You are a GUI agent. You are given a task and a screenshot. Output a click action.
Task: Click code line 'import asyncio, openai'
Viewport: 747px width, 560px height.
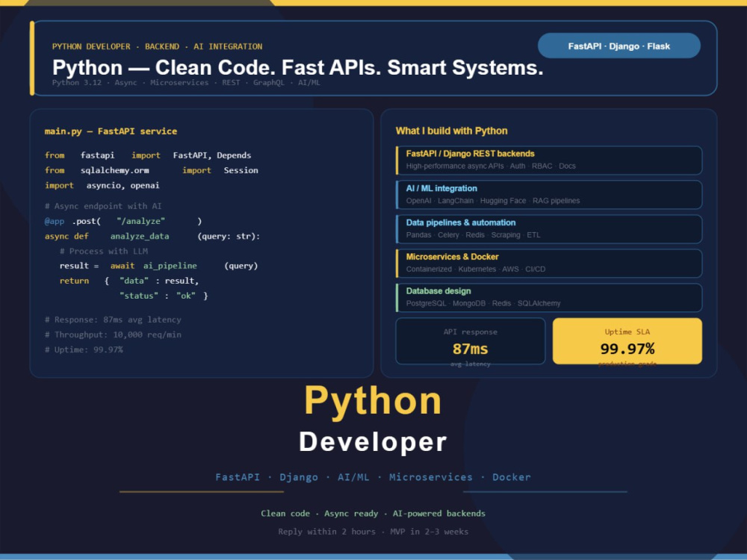click(102, 185)
